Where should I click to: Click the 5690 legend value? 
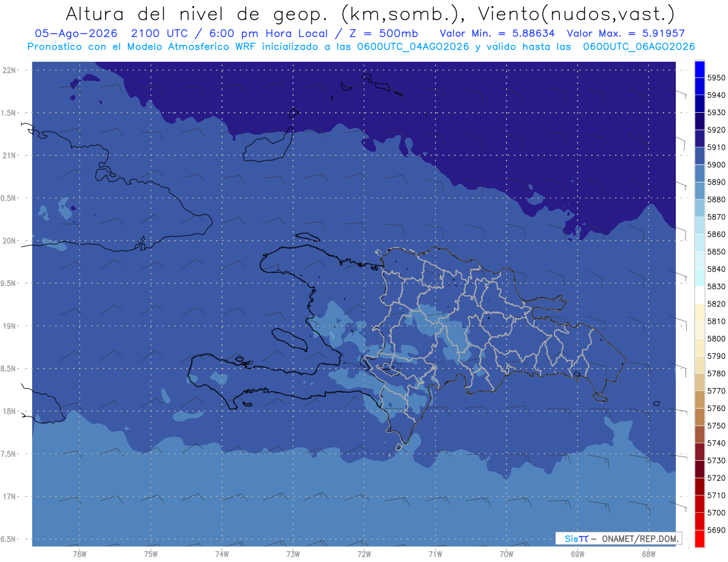[716, 530]
